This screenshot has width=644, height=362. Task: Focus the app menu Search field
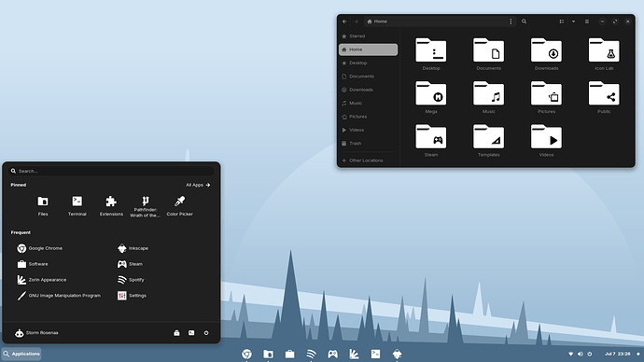[x=111, y=171]
